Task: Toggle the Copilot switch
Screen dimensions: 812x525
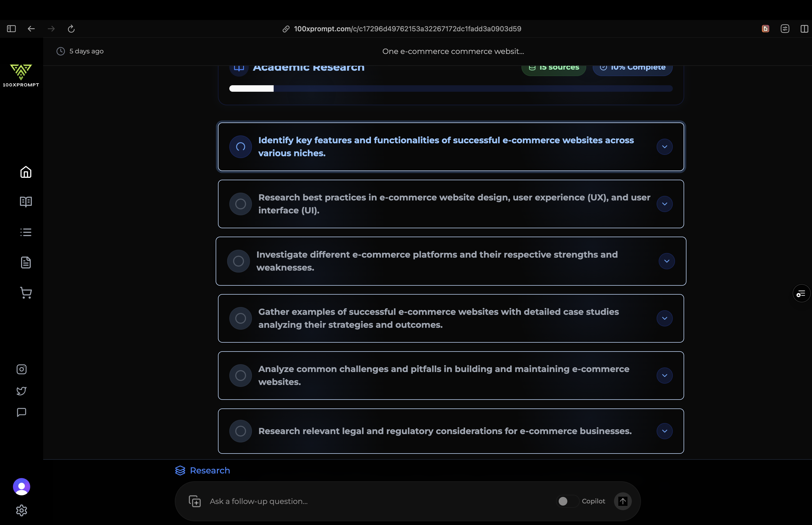Action: pos(567,501)
